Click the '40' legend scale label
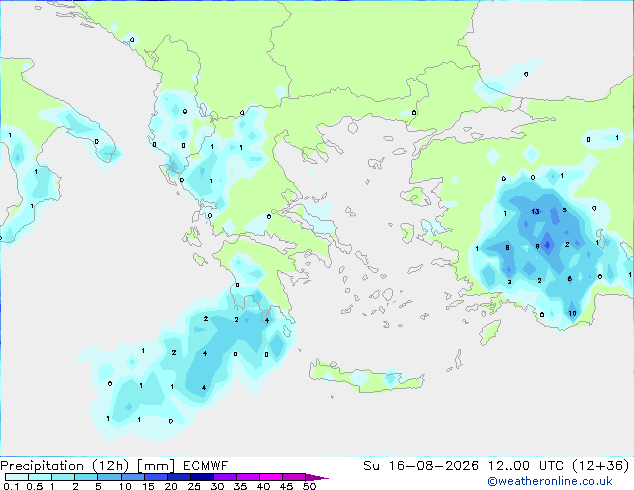634x490 pixels. (x=263, y=486)
